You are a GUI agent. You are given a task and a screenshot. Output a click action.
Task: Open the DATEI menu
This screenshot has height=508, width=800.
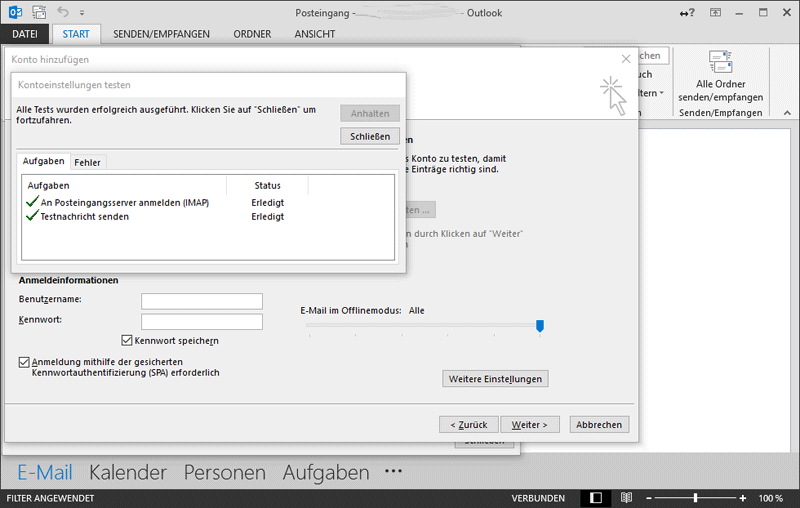coord(24,33)
